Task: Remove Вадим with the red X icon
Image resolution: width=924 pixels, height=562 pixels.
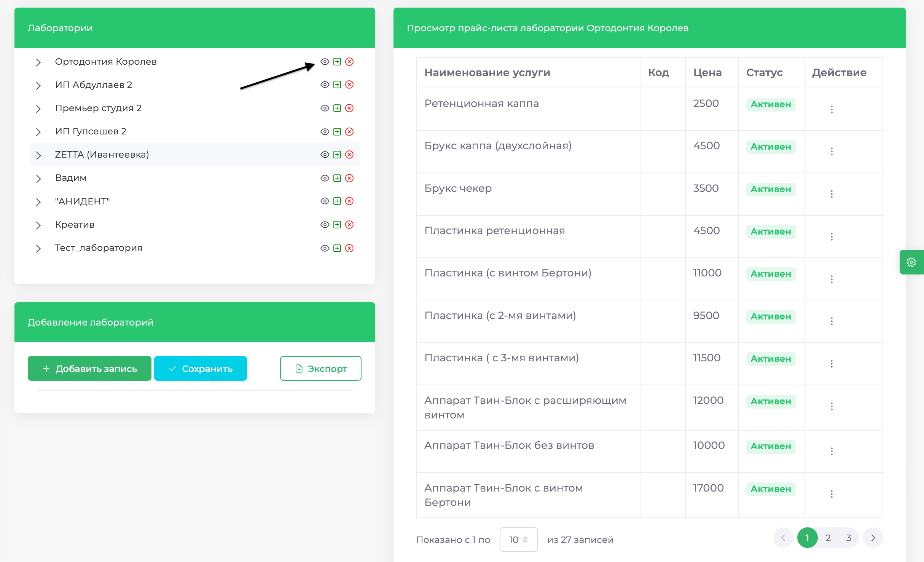Action: 349,178
